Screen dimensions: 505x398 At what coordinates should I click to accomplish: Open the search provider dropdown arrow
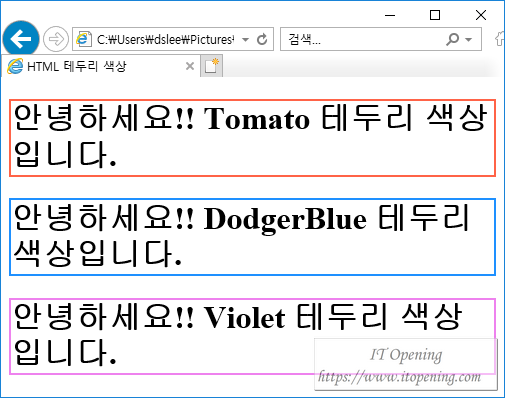(468, 39)
